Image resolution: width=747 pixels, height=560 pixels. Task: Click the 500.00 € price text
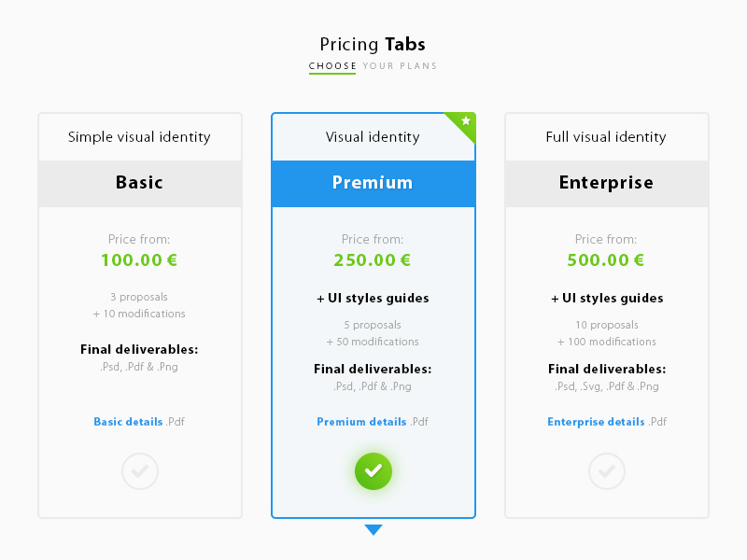coord(606,260)
